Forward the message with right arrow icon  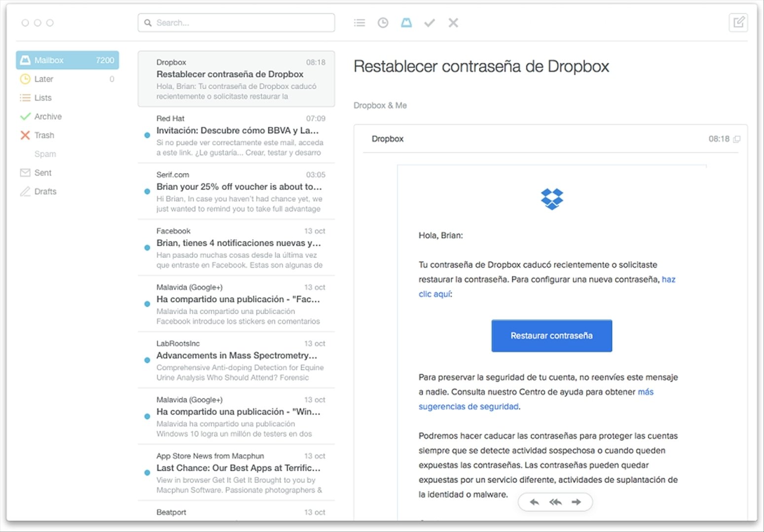pyautogui.click(x=576, y=502)
